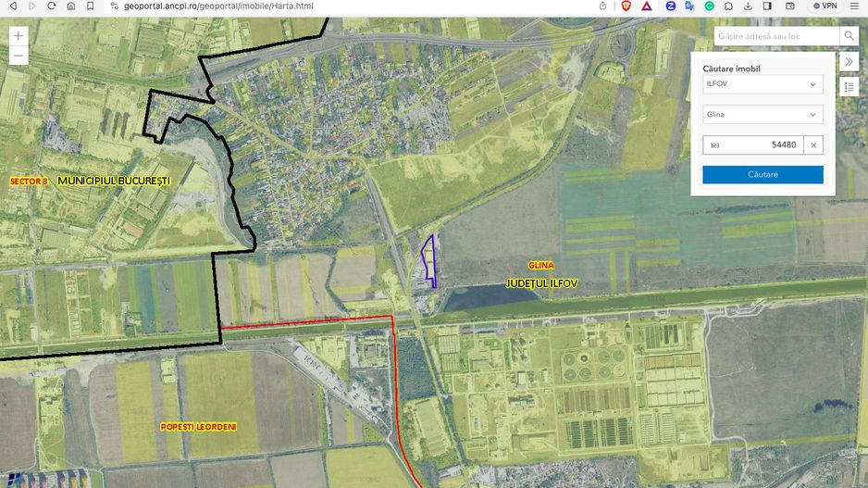This screenshot has height=488, width=868.
Task: Open the extensions puzzle menu
Action: (728, 6)
